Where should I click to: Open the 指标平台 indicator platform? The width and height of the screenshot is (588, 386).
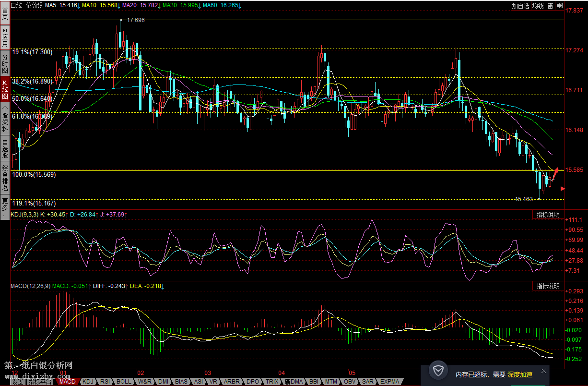point(40,382)
